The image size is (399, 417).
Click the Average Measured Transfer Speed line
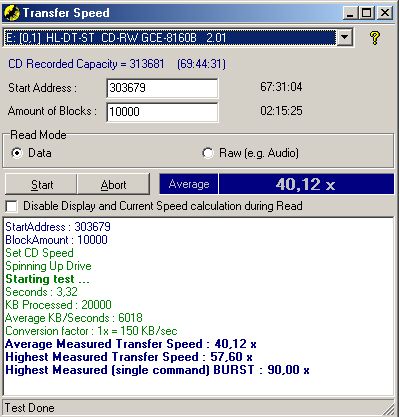pyautogui.click(x=131, y=344)
